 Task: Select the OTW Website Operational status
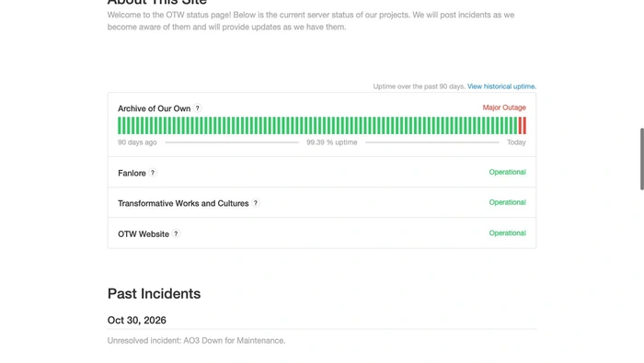507,233
